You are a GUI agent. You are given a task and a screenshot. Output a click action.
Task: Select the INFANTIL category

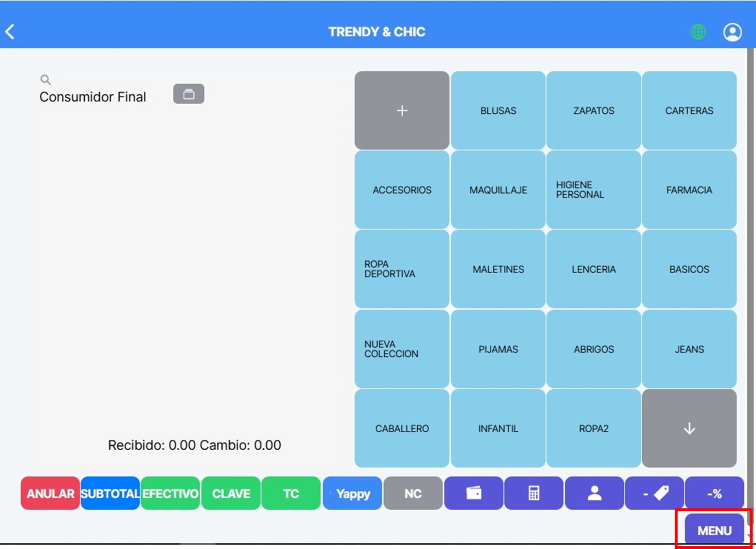click(x=498, y=428)
